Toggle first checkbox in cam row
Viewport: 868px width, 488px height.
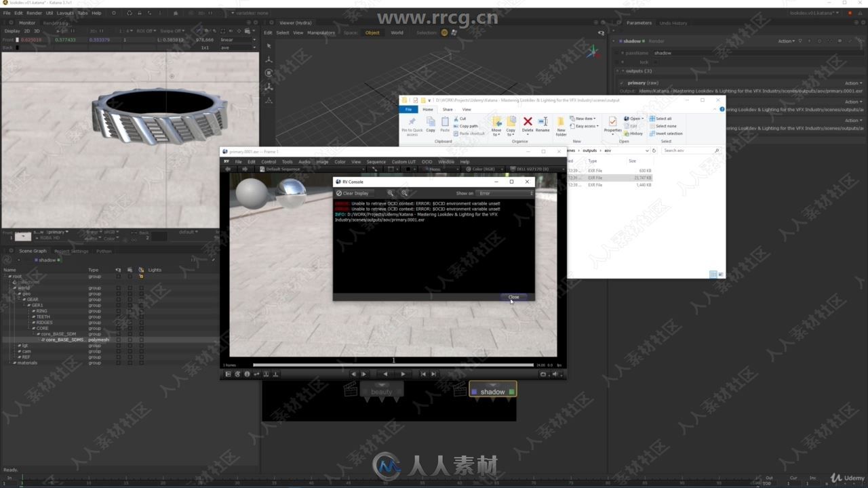point(119,351)
